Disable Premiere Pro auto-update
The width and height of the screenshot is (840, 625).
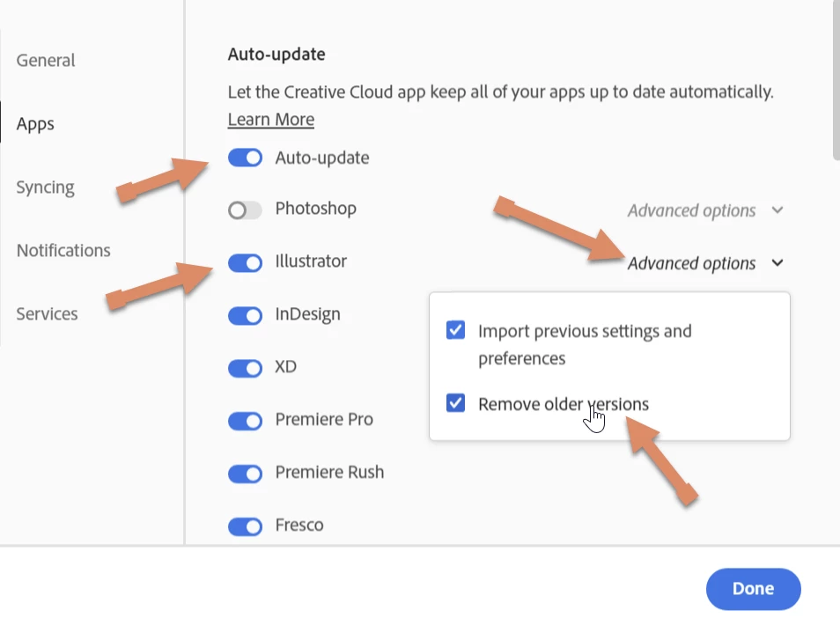[245, 421]
